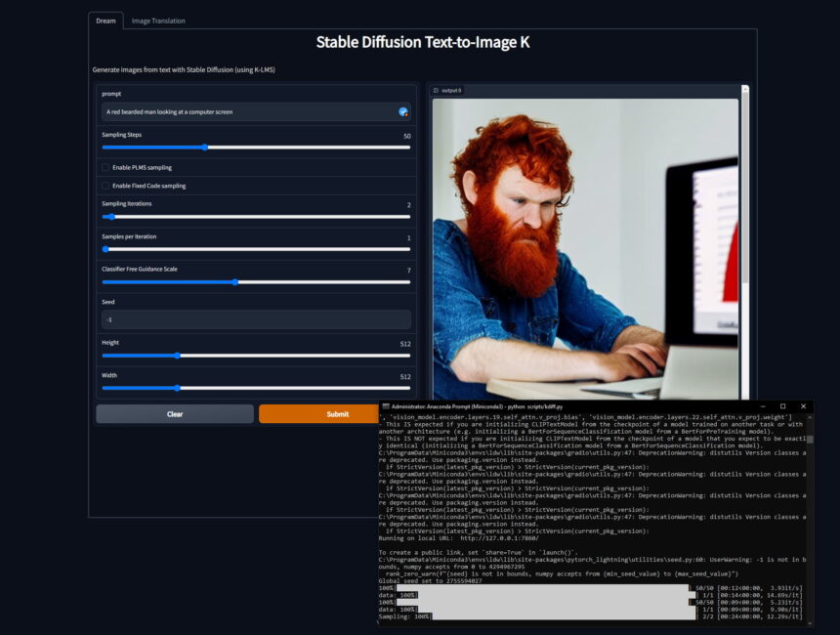Maximize the Anaconda Prompt window

click(782, 405)
